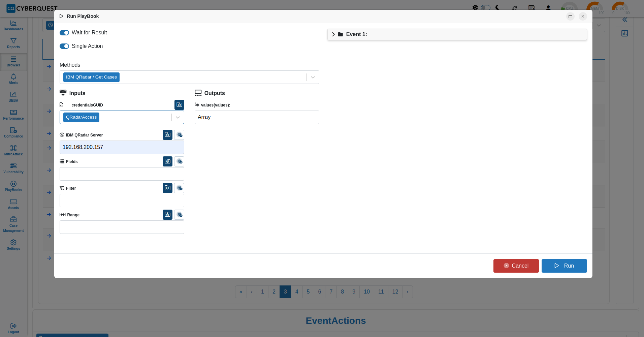Open Settings in the sidebar
The height and width of the screenshot is (337, 644).
[x=13, y=245]
